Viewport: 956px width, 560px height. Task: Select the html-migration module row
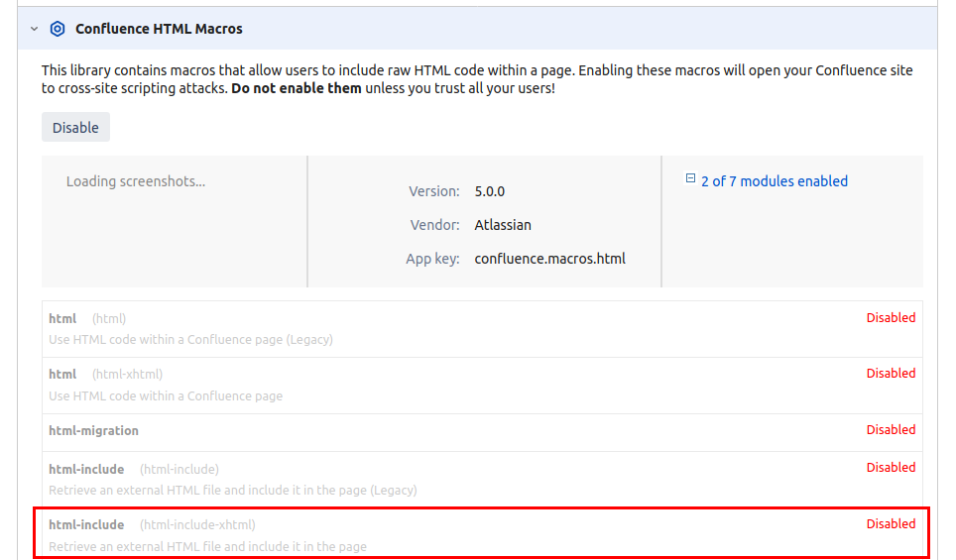pos(482,433)
